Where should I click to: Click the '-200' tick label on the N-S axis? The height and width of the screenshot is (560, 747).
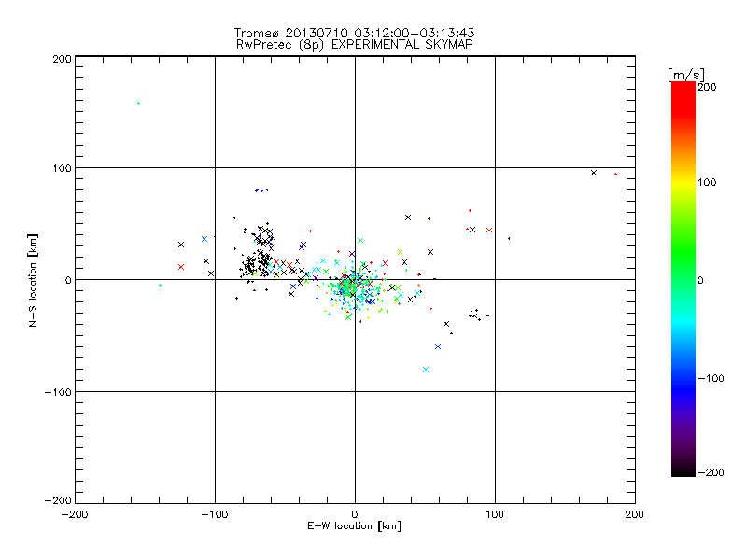[58, 501]
